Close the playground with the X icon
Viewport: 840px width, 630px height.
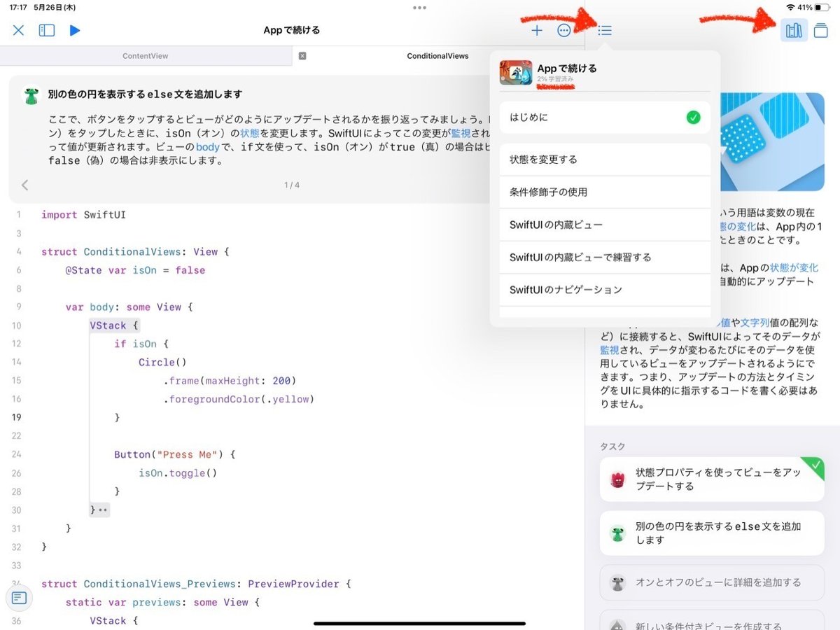tap(18, 30)
